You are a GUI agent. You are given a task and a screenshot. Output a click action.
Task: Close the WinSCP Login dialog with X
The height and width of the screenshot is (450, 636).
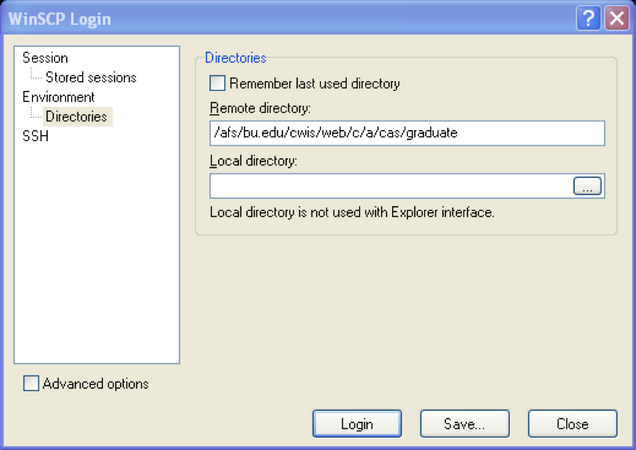pos(616,18)
